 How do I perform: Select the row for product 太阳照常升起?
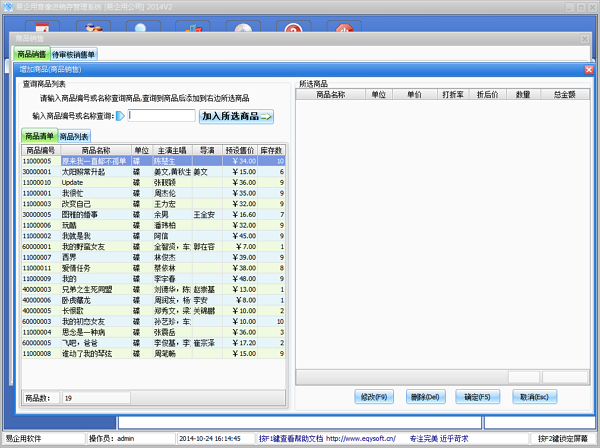pos(153,172)
